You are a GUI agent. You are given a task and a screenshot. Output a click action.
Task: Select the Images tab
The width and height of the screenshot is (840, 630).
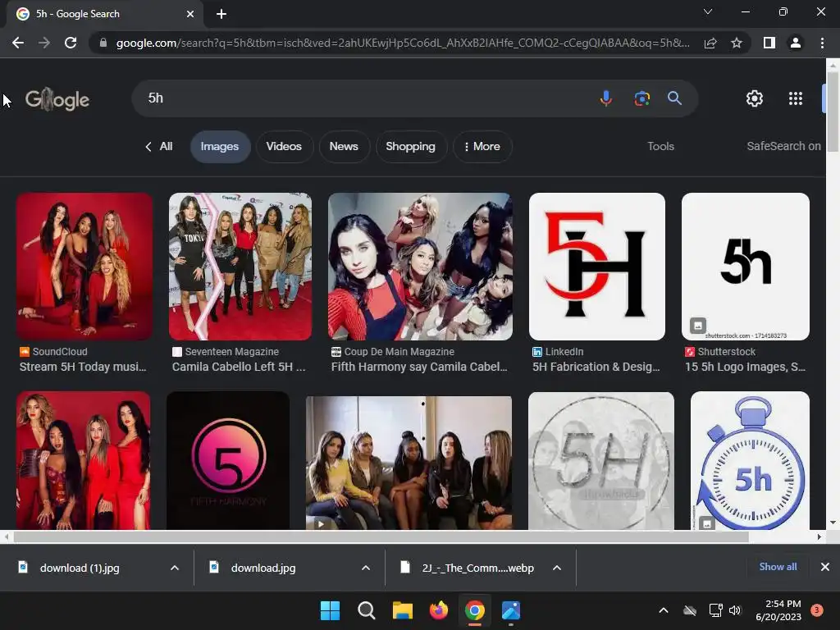click(x=220, y=146)
